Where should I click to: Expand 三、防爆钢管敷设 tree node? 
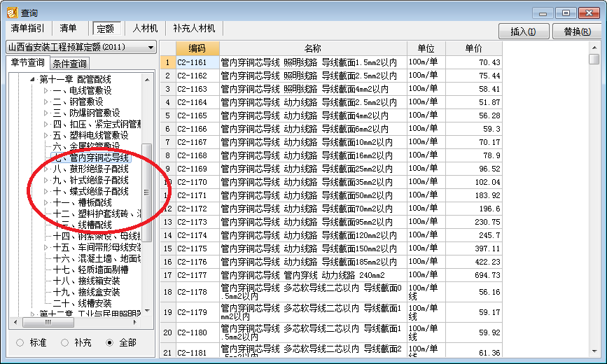pyautogui.click(x=46, y=113)
